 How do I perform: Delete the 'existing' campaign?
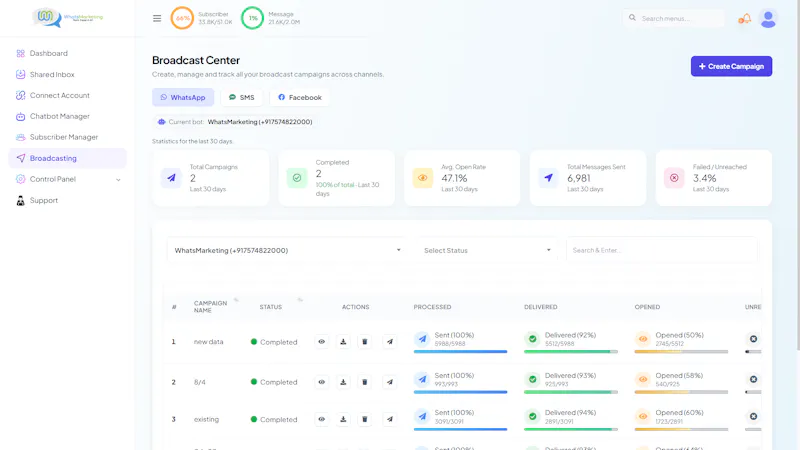tap(365, 419)
